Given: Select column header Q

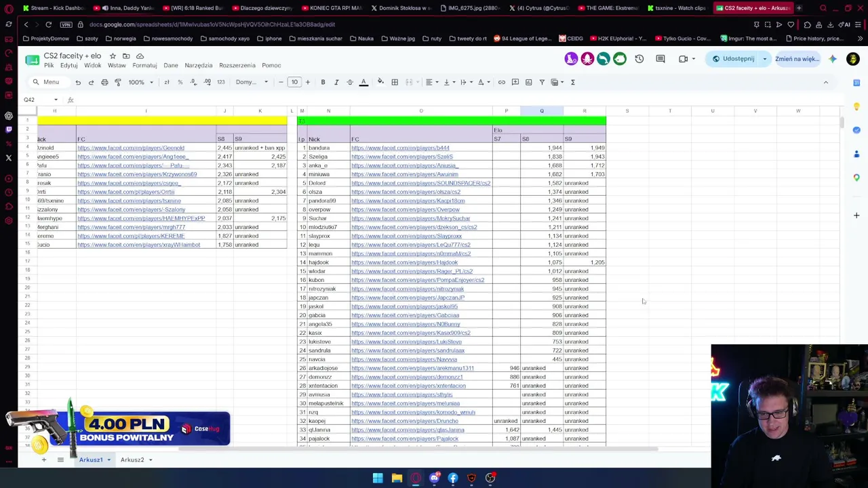Looking at the screenshot, I should pos(542,110).
